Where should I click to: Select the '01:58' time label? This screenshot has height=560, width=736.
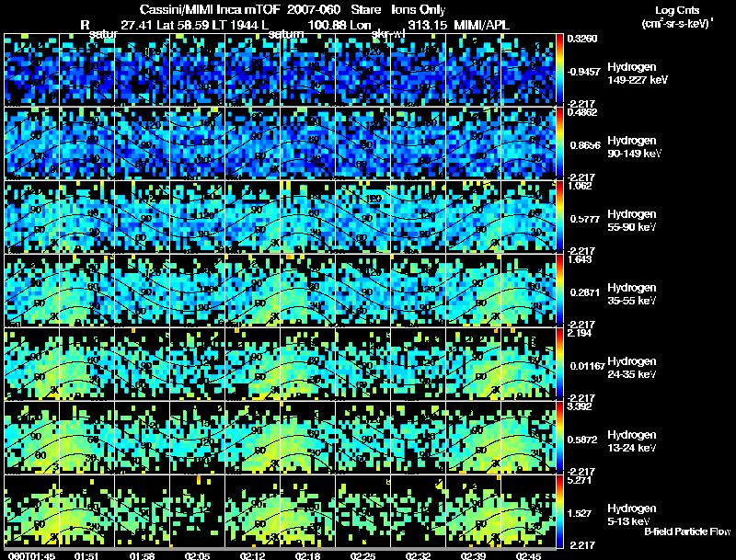143,555
